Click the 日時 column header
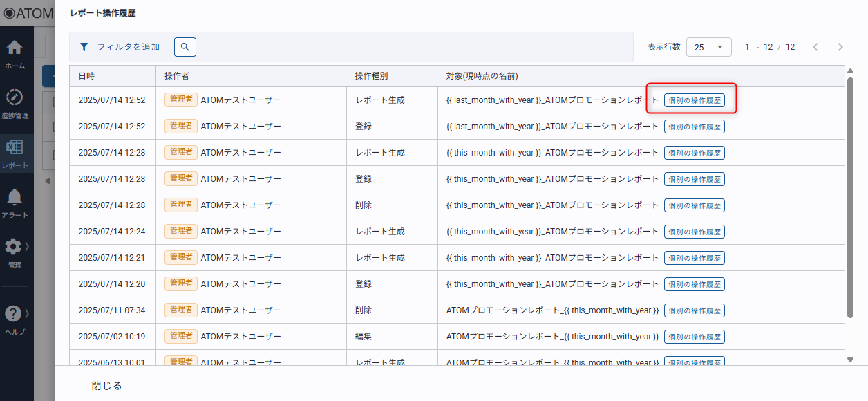Image resolution: width=868 pixels, height=401 pixels. click(86, 76)
